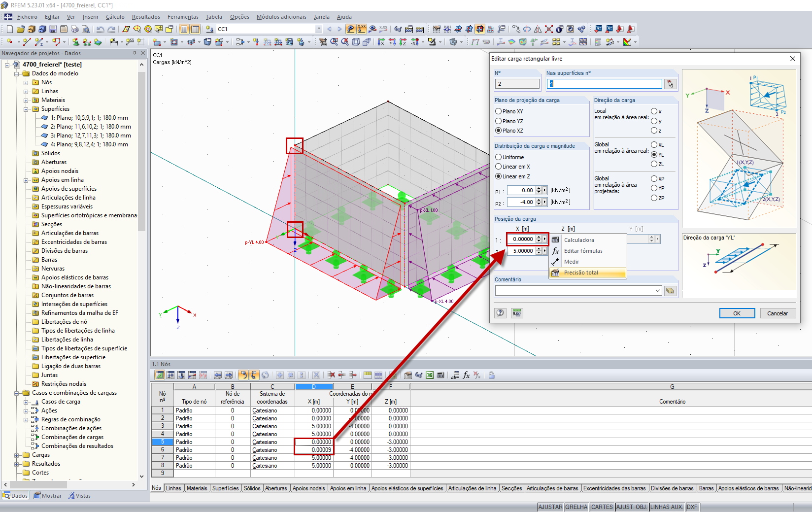Choose Calculadora from context menu
The image size is (812, 512).
(588, 240)
